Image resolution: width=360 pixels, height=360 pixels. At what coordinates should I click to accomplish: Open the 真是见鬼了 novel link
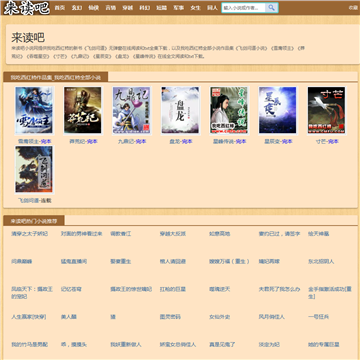click(222, 344)
